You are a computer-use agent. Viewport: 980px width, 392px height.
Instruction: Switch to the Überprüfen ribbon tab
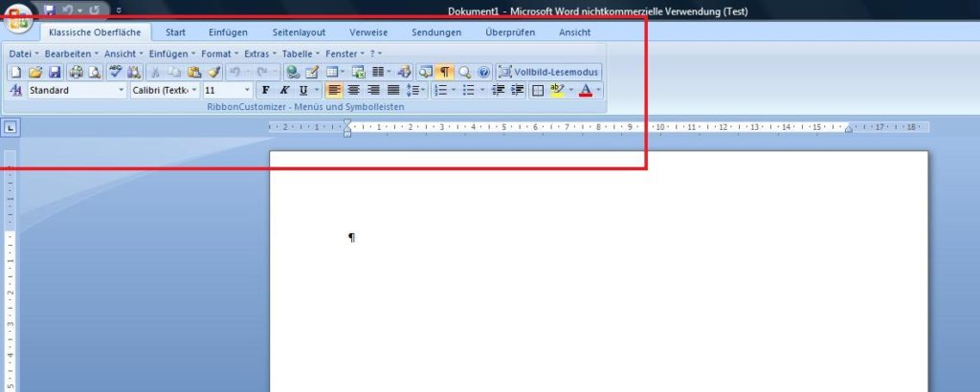[x=510, y=33]
